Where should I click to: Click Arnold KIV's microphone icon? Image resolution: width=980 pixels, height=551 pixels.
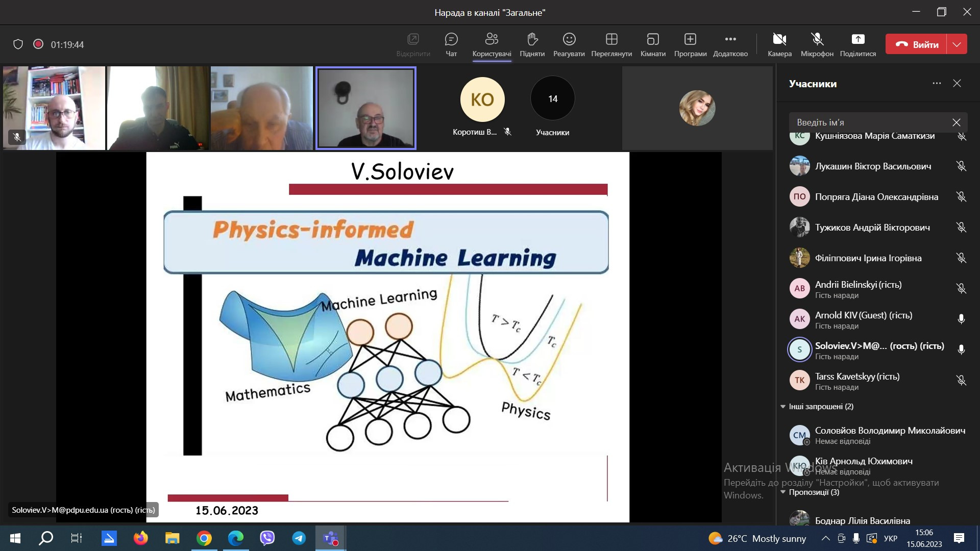[x=961, y=319]
